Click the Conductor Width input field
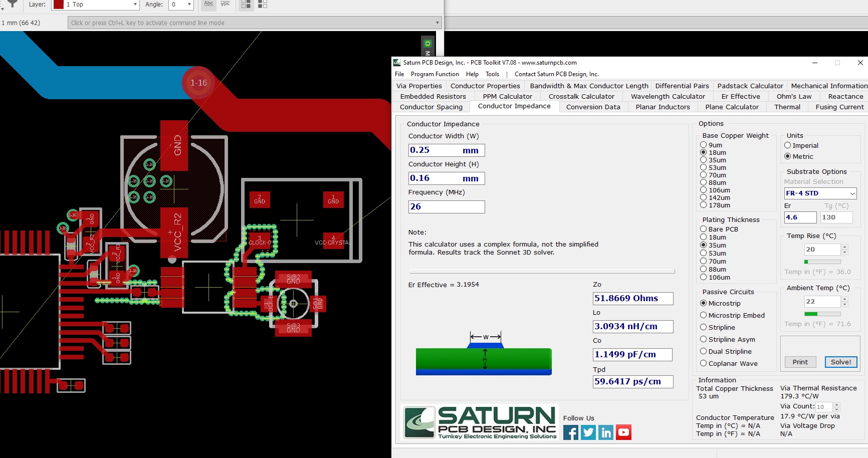 point(447,150)
